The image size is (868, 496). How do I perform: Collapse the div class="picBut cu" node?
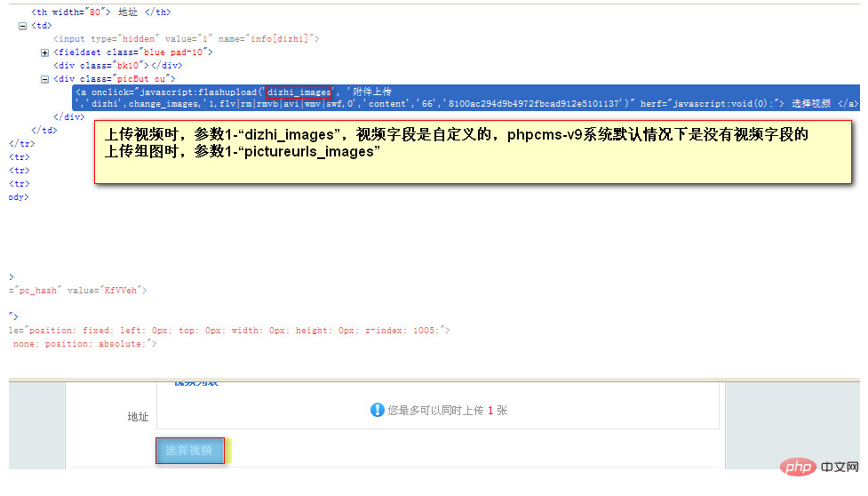point(44,79)
